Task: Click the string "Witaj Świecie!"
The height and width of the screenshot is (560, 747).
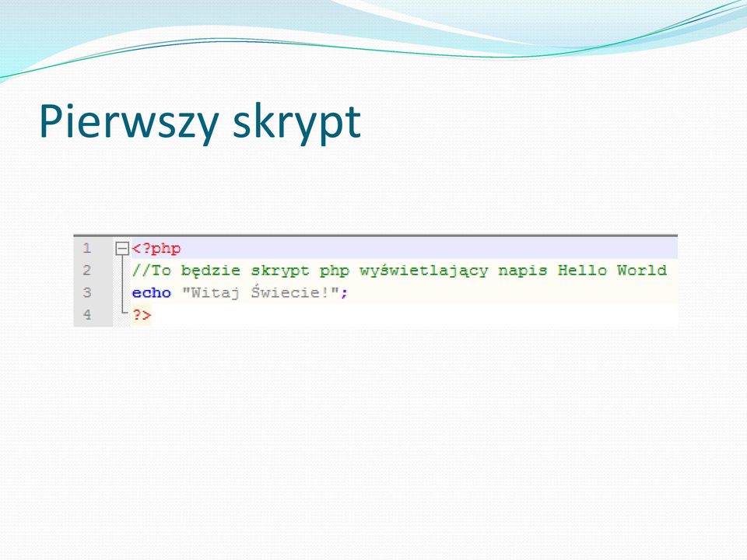Action: tap(261, 292)
